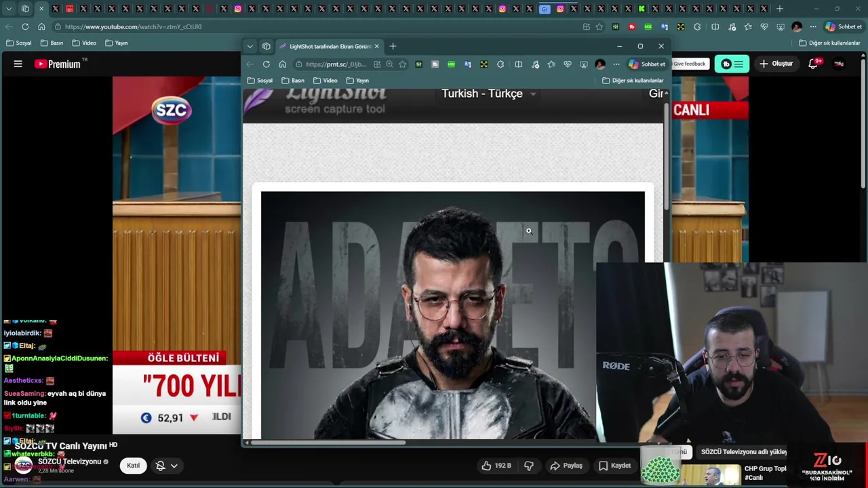
Task: Open new tab in Lightshot window
Action: coord(393,46)
